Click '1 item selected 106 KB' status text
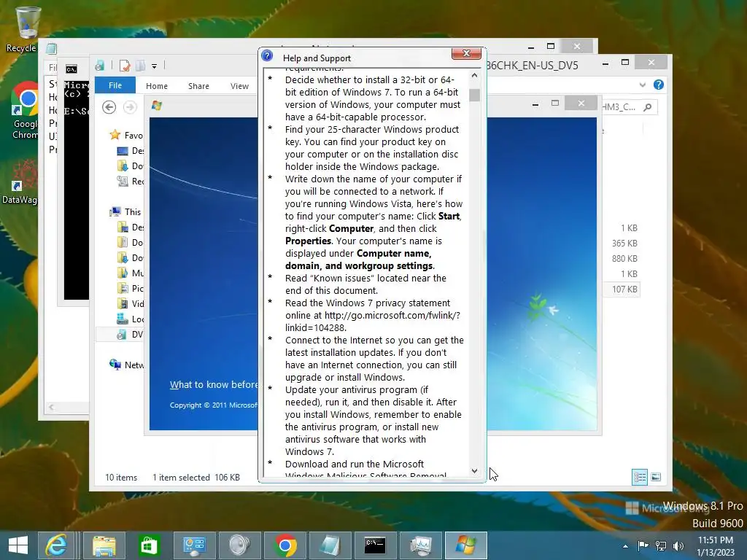The height and width of the screenshot is (560, 747). coord(196,477)
